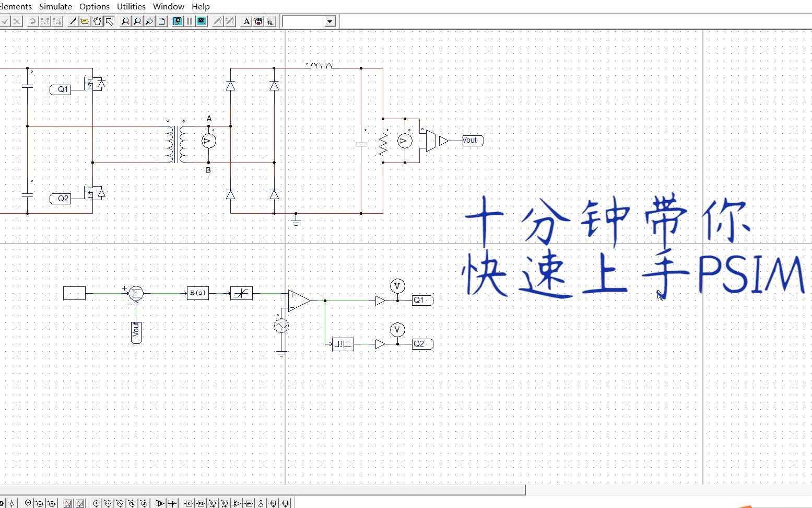Pick the comparator element in element bar

pos(237,503)
